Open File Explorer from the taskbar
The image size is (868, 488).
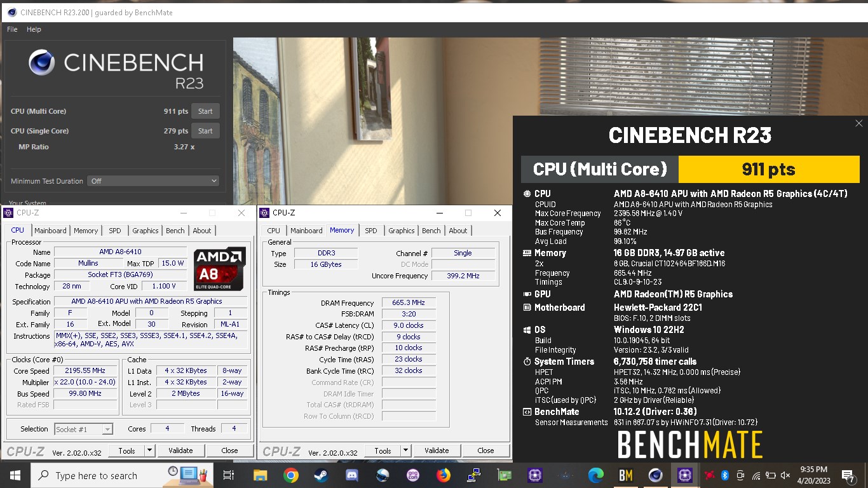point(261,475)
